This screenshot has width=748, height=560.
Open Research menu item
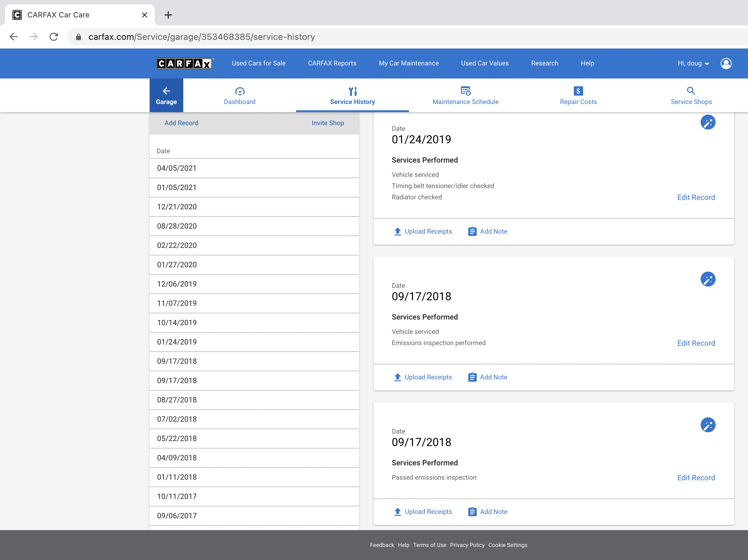click(544, 63)
